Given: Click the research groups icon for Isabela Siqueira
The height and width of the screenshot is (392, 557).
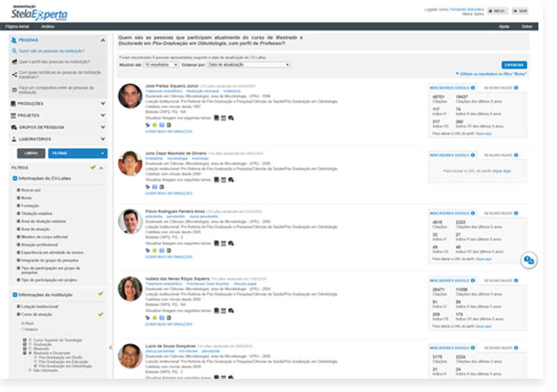Looking at the screenshot, I should pyautogui.click(x=231, y=310).
